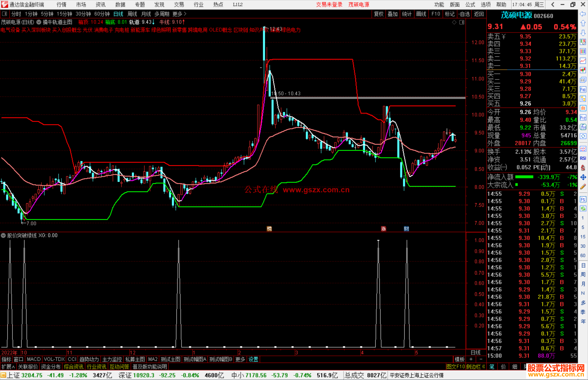This screenshot has width=588, height=380.
Task: Open 更多 indicator list in bottom bar
Action: click(x=240, y=359)
